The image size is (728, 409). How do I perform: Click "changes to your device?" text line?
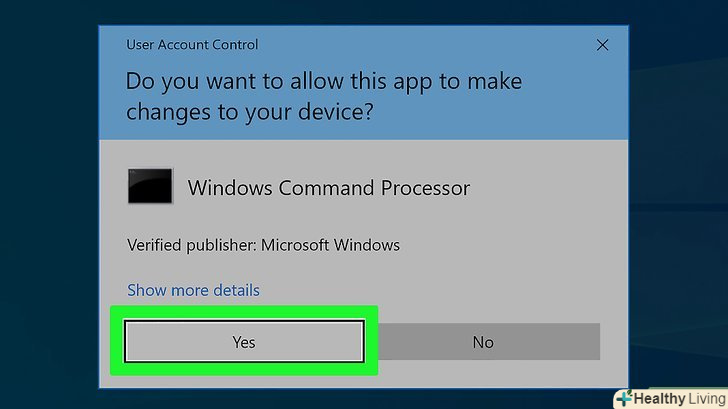pyautogui.click(x=250, y=112)
